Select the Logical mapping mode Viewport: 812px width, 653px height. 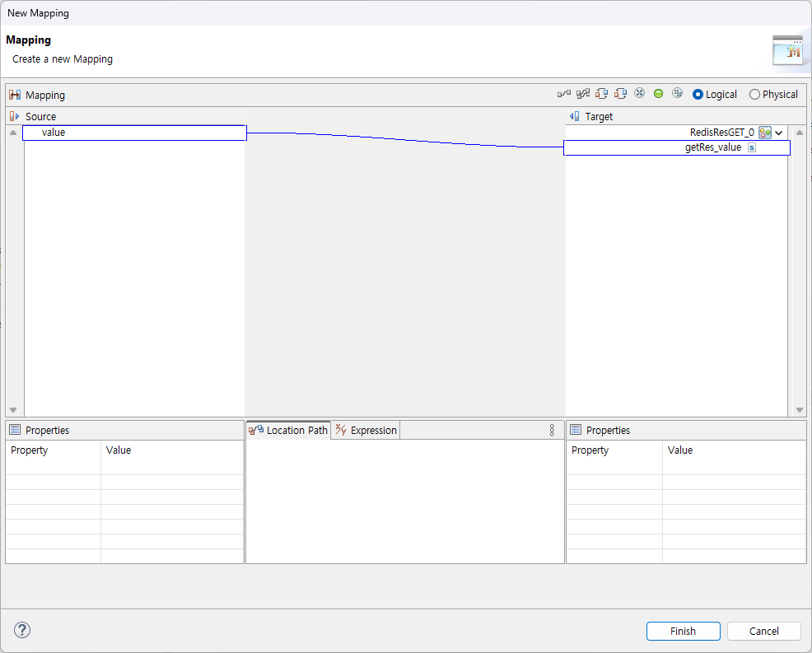point(696,94)
